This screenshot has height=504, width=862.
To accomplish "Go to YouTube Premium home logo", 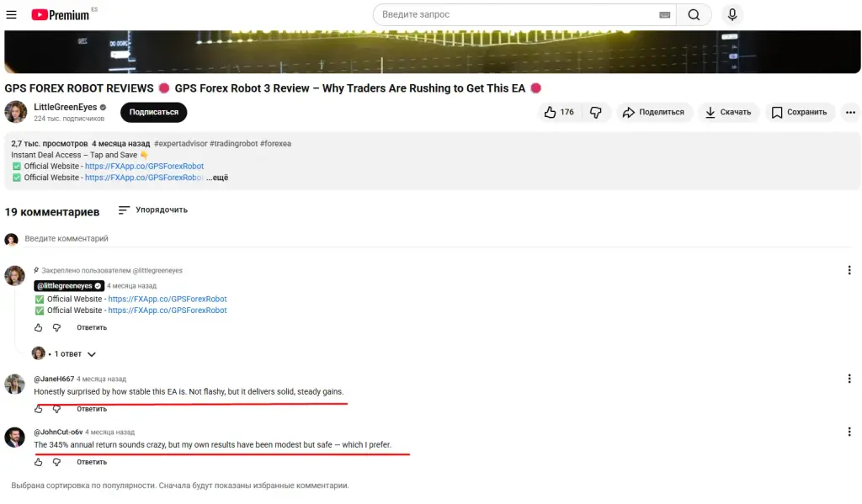I will (x=61, y=15).
